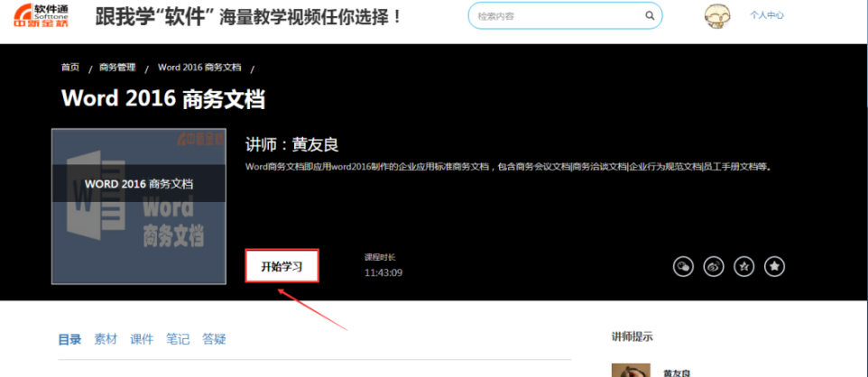This screenshot has height=377, width=868.
Task: Select the 答疑 tab
Action: pos(214,339)
